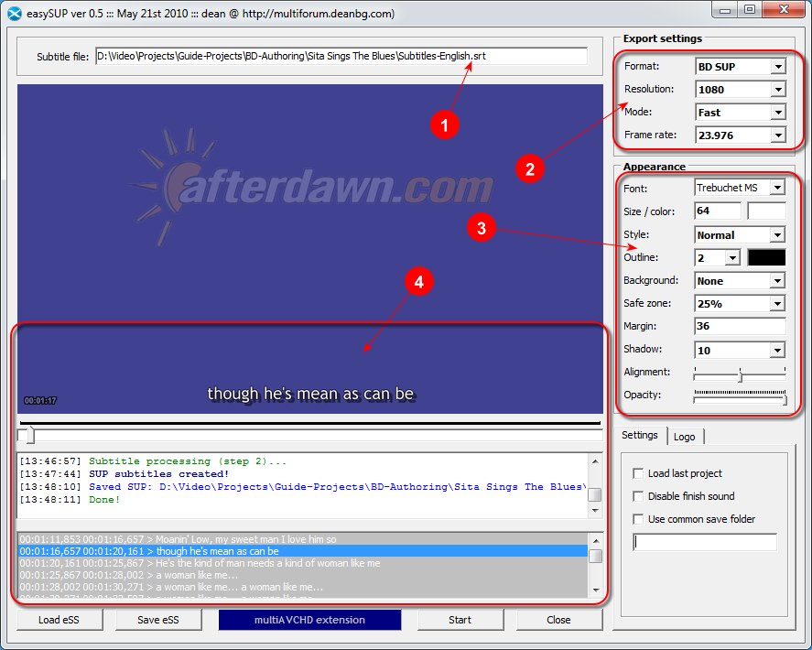Click the subtitle list scroll down arrow
This screenshot has height=650, width=812.
tap(596, 590)
